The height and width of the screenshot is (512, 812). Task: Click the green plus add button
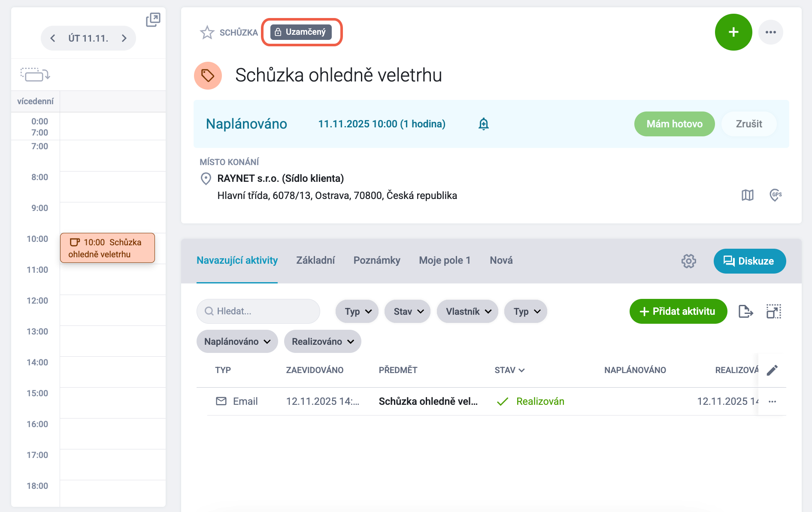tap(733, 32)
